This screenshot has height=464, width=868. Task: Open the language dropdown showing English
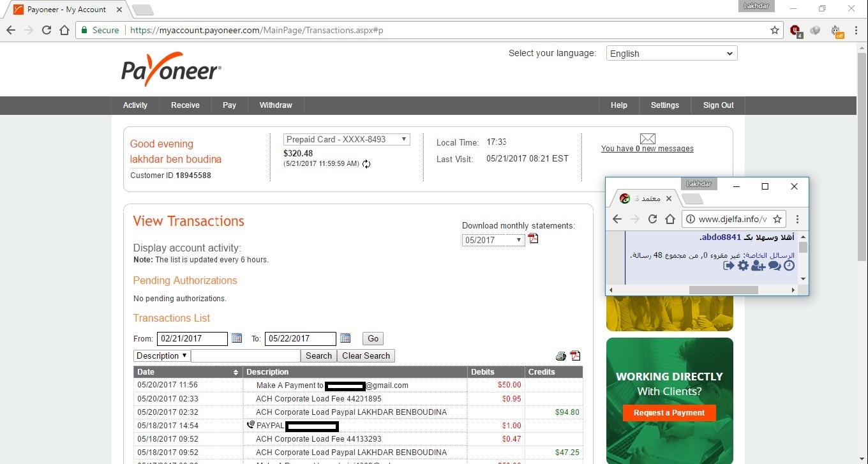tap(671, 54)
